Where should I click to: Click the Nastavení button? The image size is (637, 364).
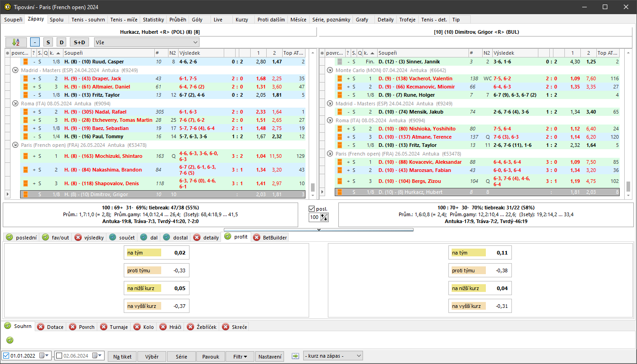(270, 356)
